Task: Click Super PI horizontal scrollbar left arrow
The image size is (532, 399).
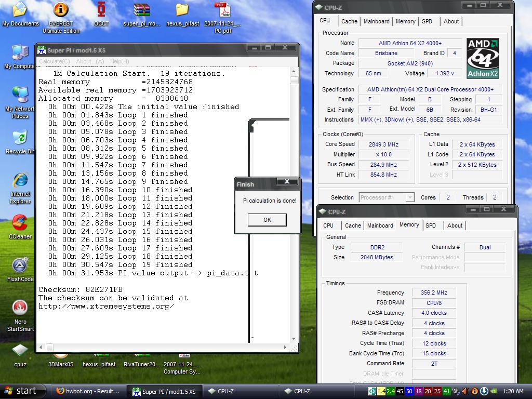Action: pos(41,347)
